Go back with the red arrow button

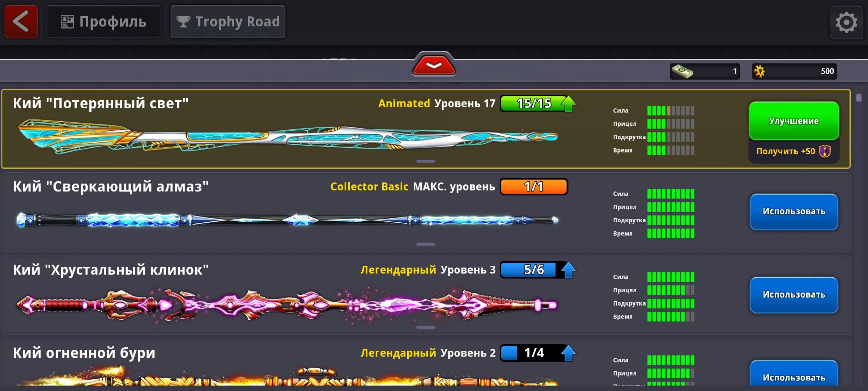21,22
